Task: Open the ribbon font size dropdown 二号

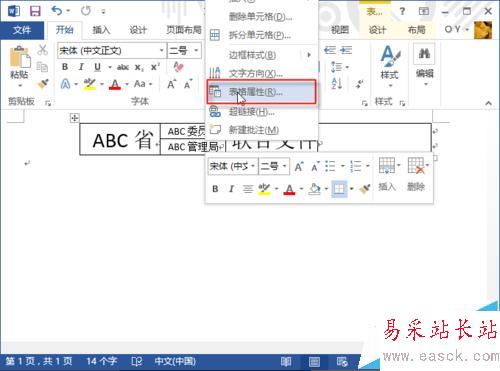Action: pyautogui.click(x=184, y=51)
